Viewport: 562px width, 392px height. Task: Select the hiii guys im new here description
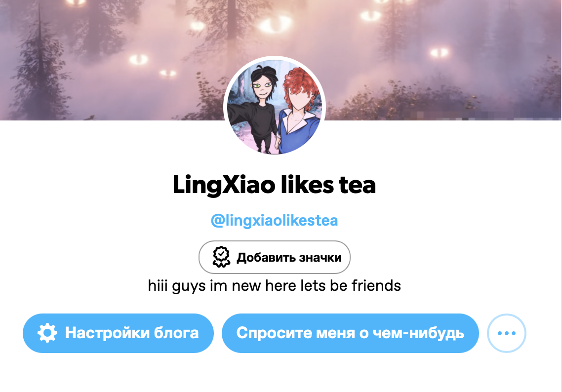274,285
